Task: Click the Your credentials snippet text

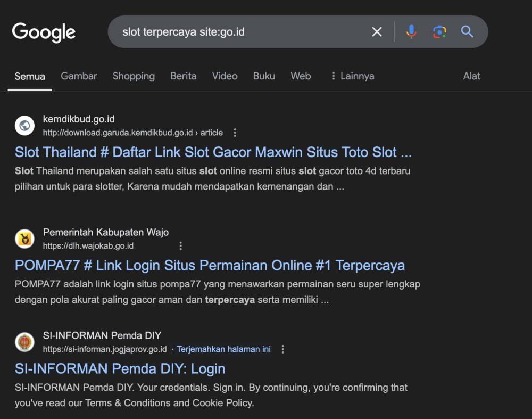Action: [x=211, y=395]
